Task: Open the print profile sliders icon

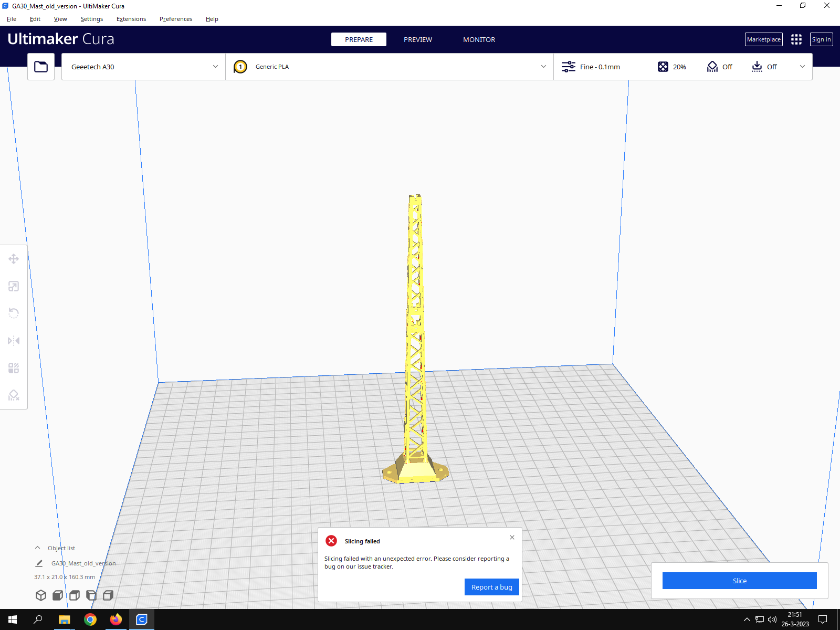Action: click(x=569, y=67)
